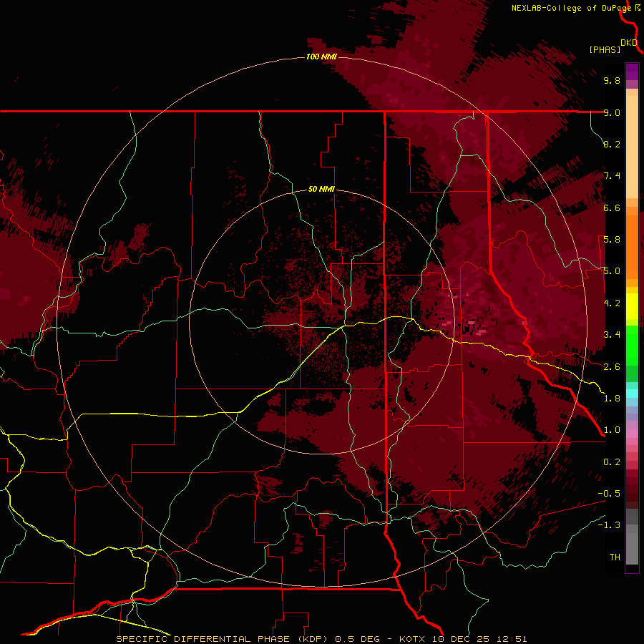The image size is (644, 644).
Task: Select the peach segment of the color bar
Action: (632, 147)
